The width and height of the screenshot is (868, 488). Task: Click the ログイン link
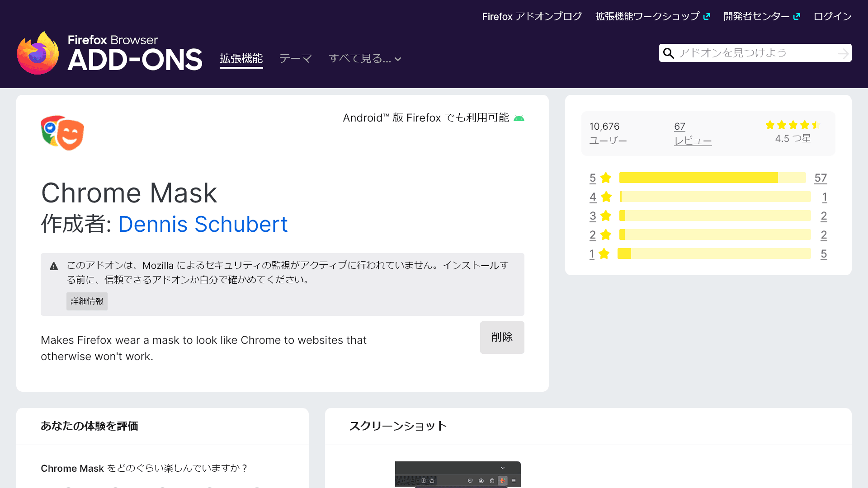pos(832,16)
